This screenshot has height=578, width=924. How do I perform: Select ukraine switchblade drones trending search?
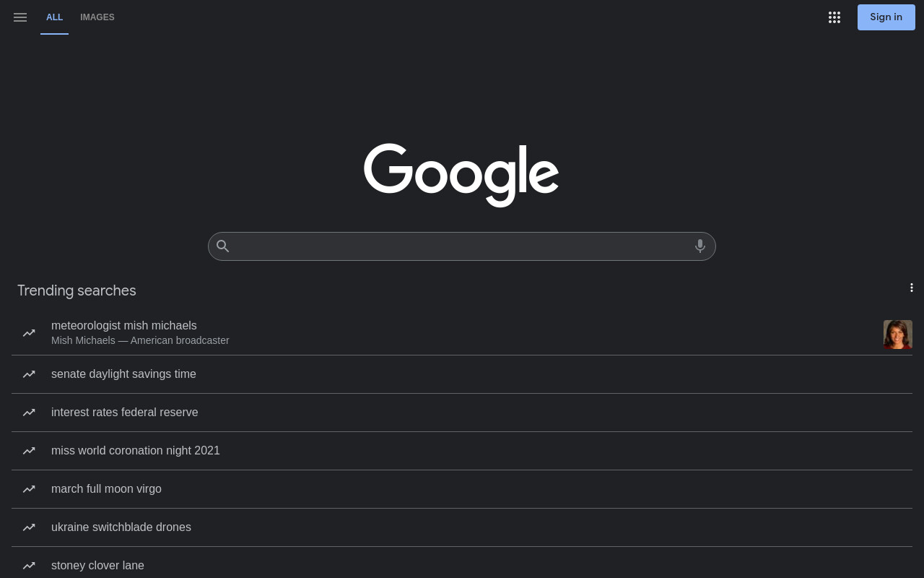[x=462, y=527]
